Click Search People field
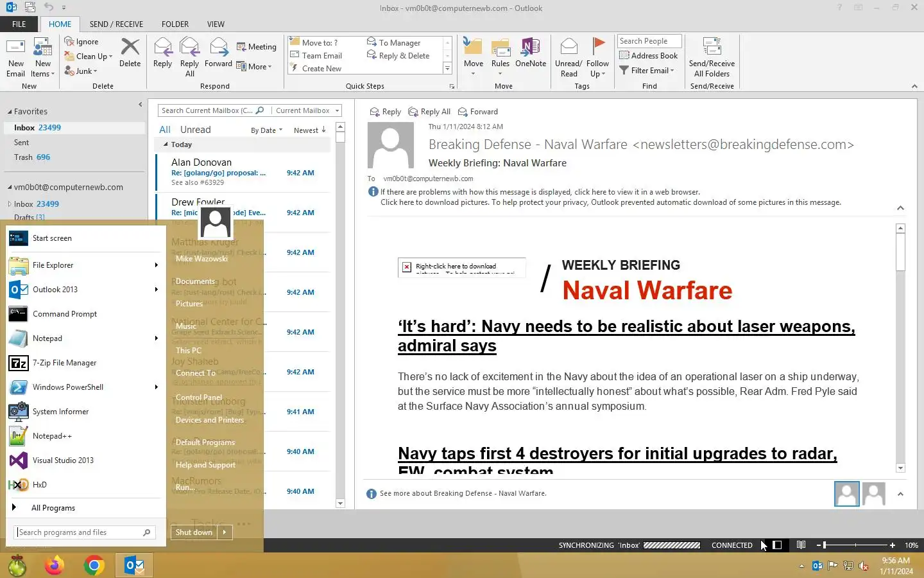Screen dimensions: 924x578 click(x=649, y=41)
